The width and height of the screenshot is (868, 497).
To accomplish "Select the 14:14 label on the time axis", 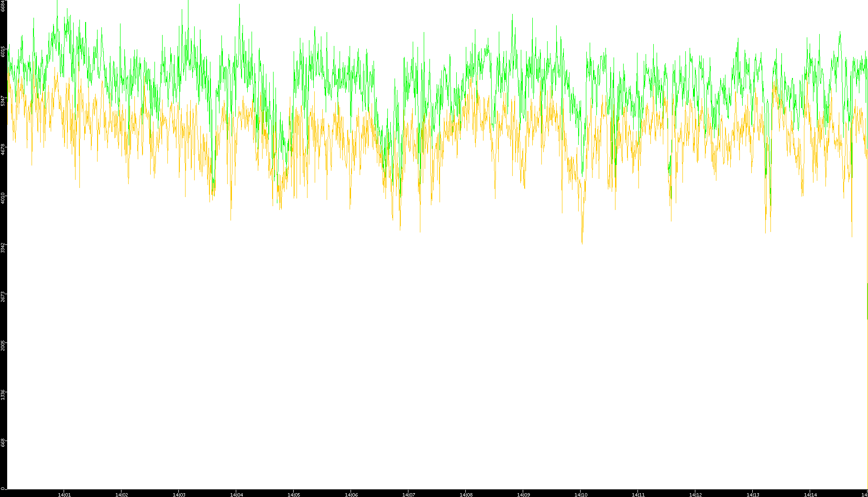I will point(811,495).
